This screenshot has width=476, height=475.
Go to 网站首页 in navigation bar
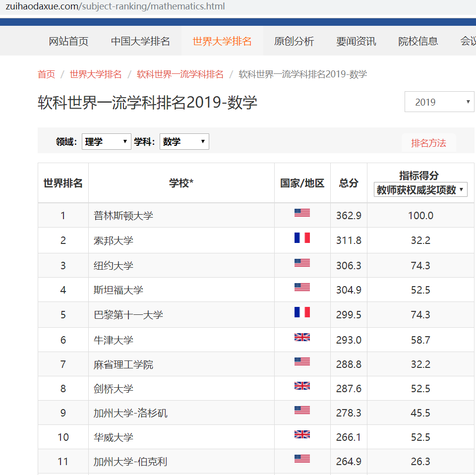click(x=68, y=41)
